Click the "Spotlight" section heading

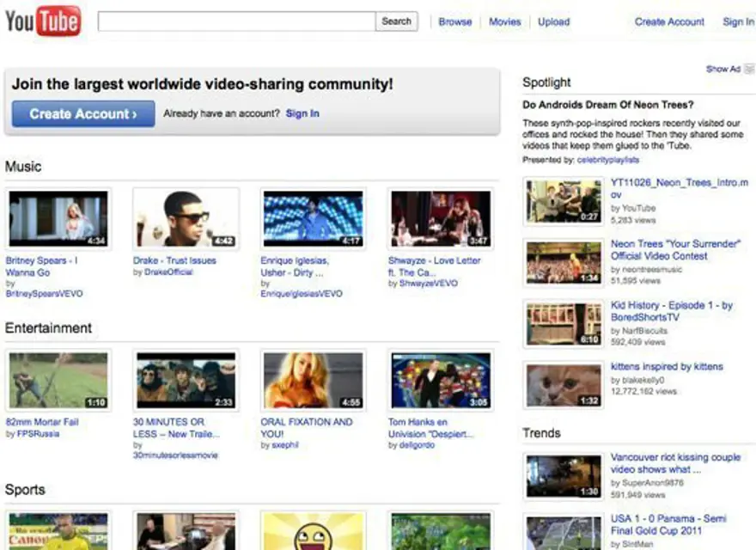tap(546, 82)
